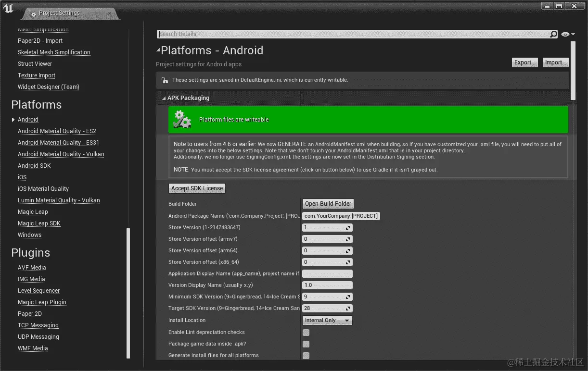Viewport: 588px width, 371px height.
Task: Open Windows platform settings
Action: coord(29,235)
